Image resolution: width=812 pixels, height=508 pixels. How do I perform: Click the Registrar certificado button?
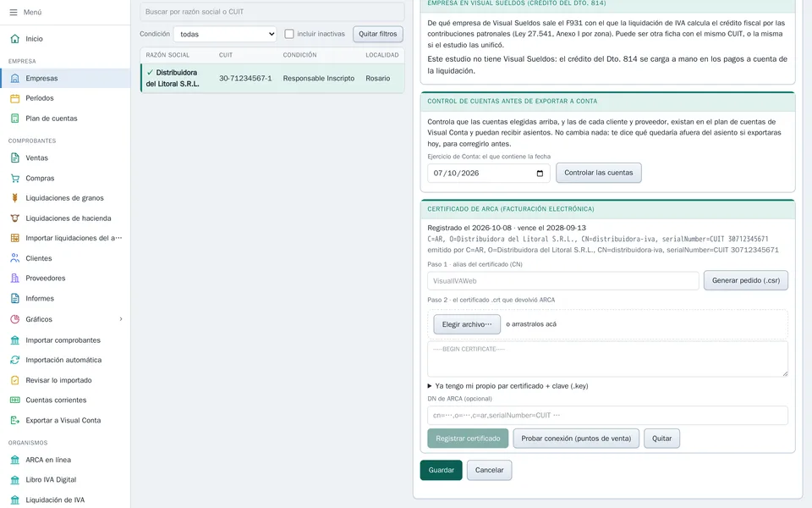click(x=468, y=439)
